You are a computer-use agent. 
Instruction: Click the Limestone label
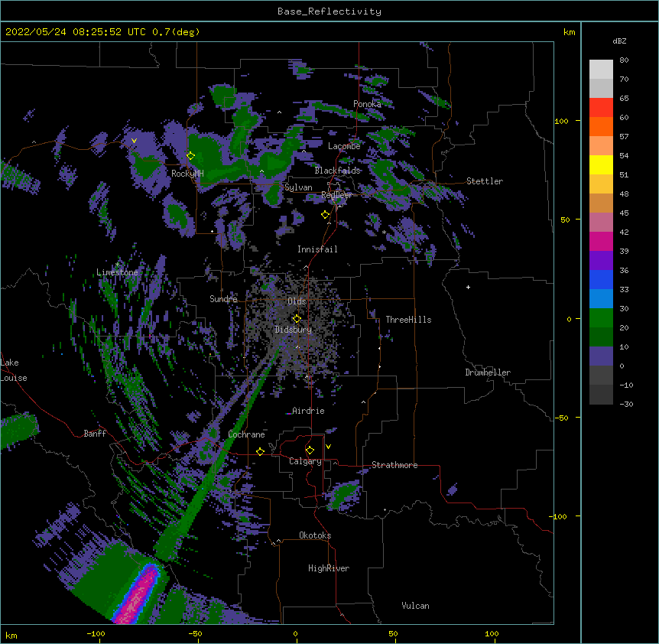coord(117,272)
